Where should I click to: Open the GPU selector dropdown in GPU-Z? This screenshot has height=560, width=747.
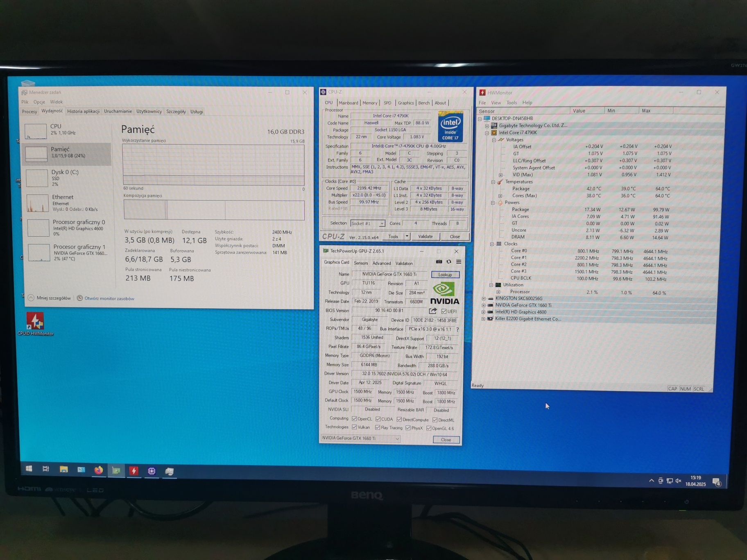(360, 438)
